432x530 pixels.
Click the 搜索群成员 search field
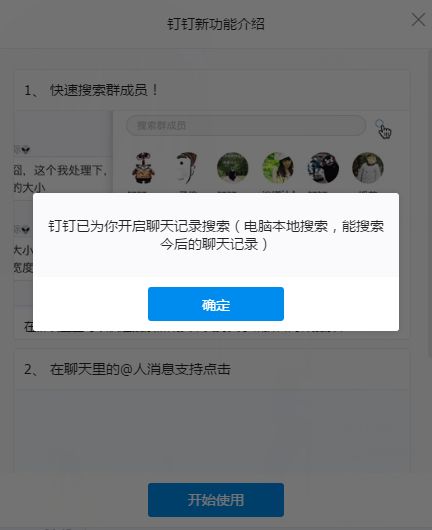point(246,125)
